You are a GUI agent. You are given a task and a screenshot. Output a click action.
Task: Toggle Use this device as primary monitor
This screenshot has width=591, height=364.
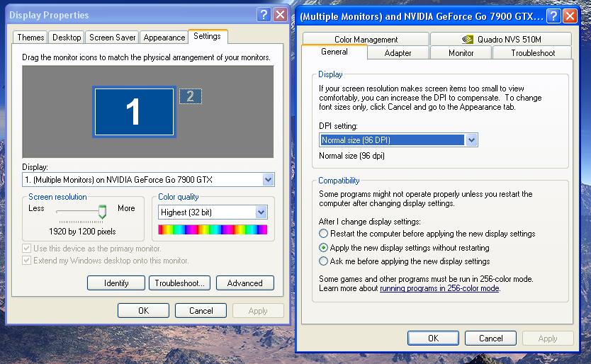click(26, 249)
